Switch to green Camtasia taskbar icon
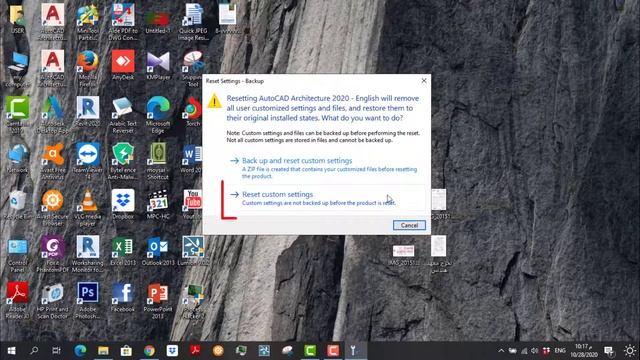Viewport: 640px width, 360px height. tap(310, 351)
